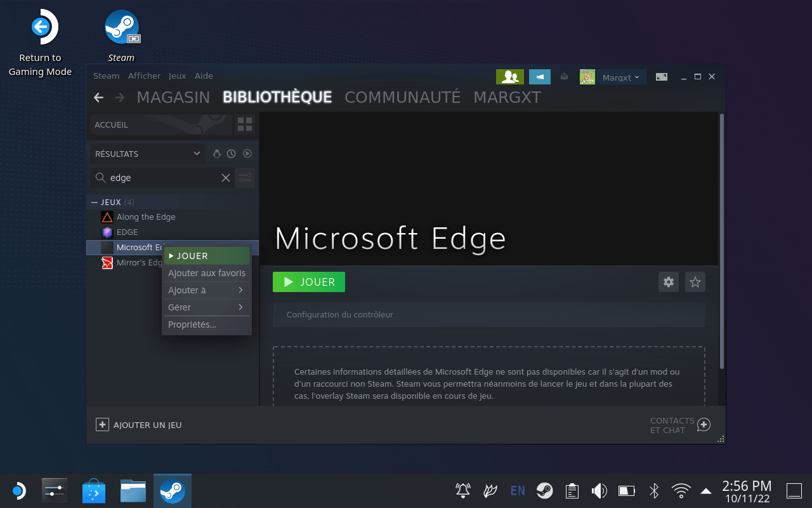
Task: Switch to the MAGASIN tab
Action: tap(173, 97)
